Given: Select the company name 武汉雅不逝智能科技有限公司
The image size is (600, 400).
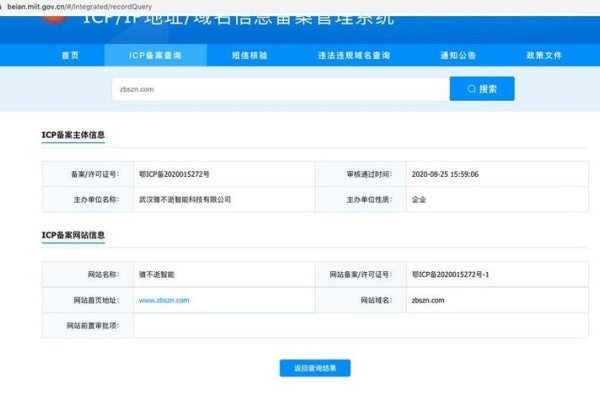Looking at the screenshot, I should click(x=185, y=199).
